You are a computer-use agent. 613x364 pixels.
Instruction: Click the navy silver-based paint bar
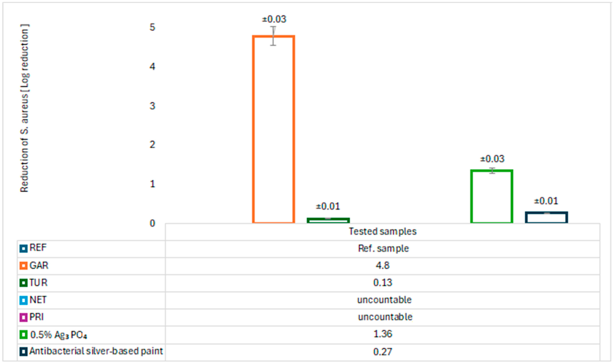(546, 217)
